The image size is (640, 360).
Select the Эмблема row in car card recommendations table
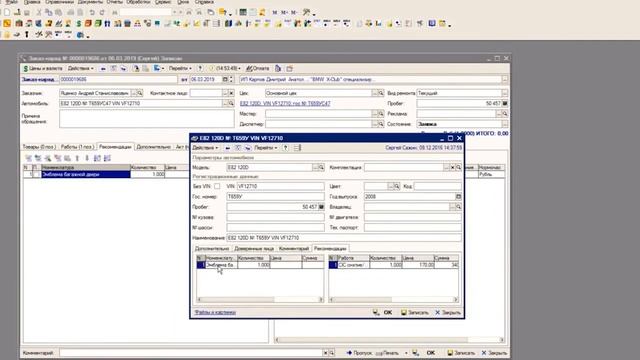pyautogui.click(x=260, y=265)
